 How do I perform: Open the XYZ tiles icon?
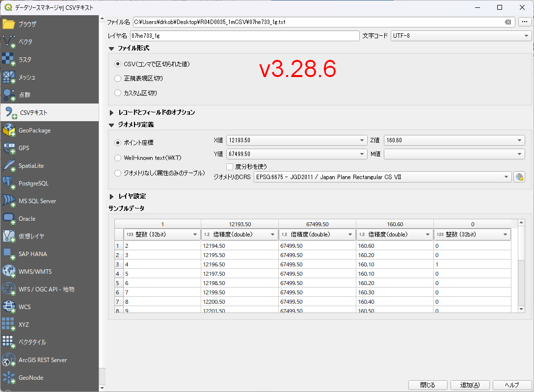[9, 325]
